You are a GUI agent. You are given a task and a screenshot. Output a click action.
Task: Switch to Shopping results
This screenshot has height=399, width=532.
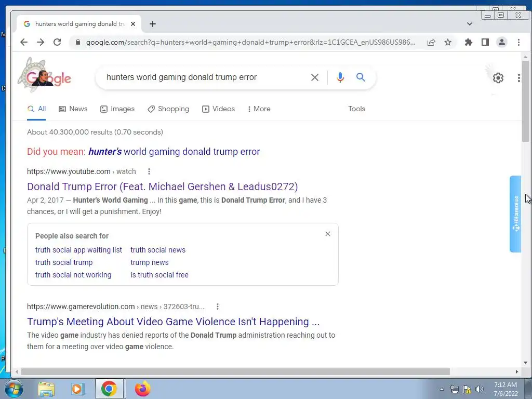pos(168,109)
